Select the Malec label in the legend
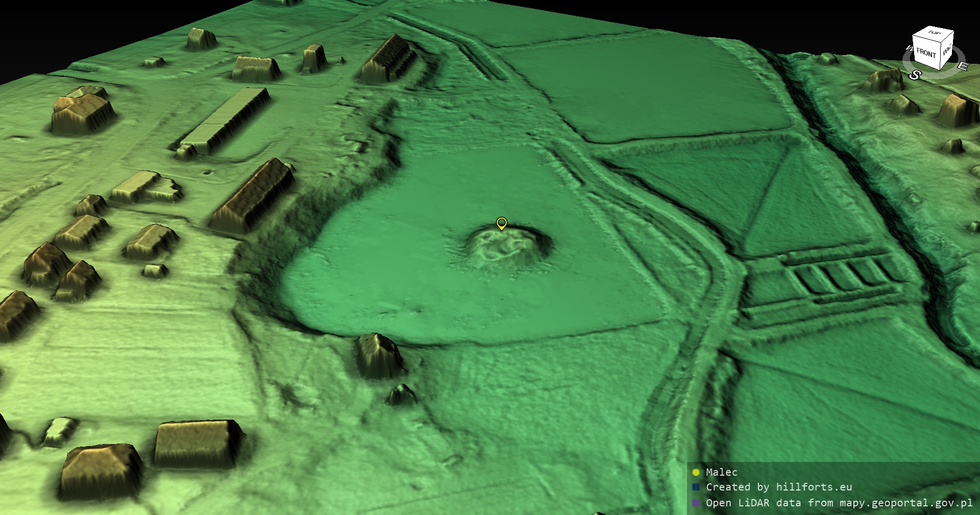The width and height of the screenshot is (980, 515). tap(721, 472)
